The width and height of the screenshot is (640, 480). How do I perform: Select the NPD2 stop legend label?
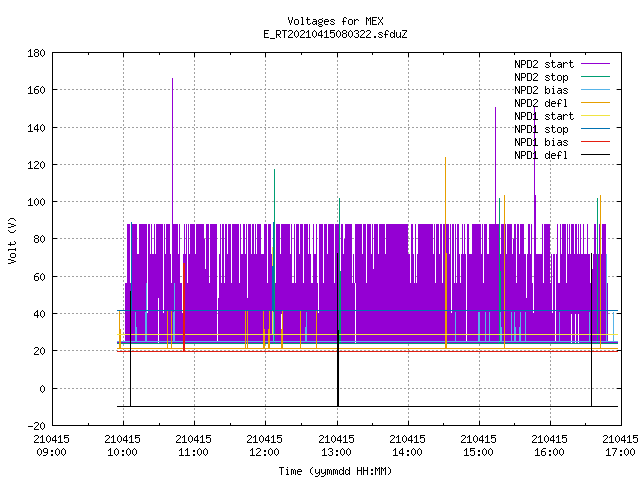pyautogui.click(x=541, y=77)
